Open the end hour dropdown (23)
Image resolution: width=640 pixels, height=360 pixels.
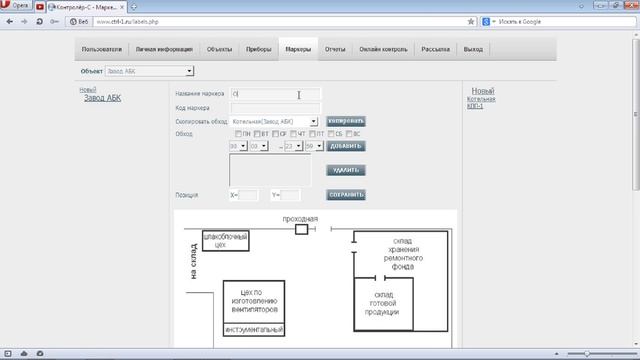pyautogui.click(x=293, y=146)
